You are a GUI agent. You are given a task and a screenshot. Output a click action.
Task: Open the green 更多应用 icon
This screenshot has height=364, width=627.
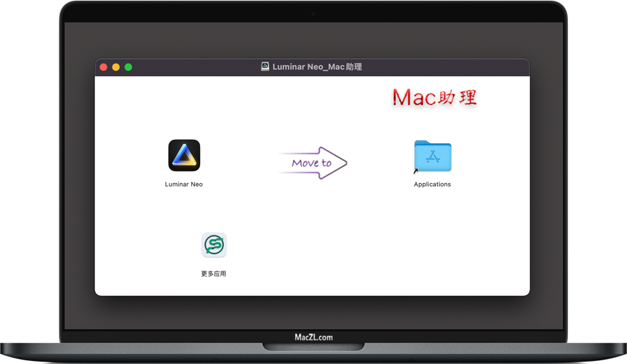pos(214,245)
